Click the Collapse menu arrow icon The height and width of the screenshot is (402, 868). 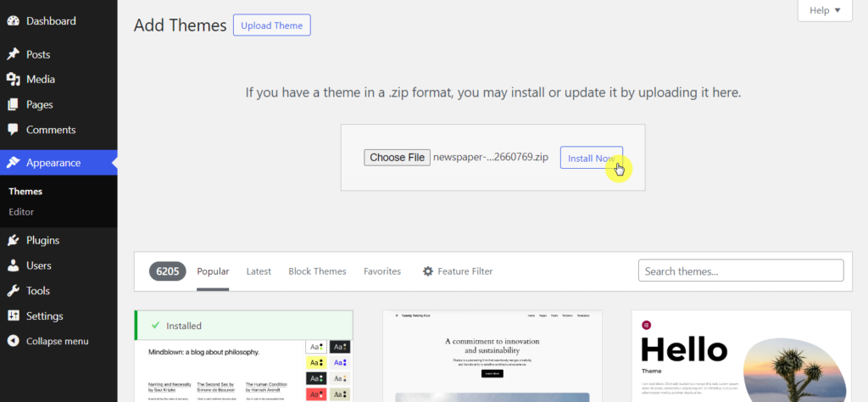tap(14, 341)
